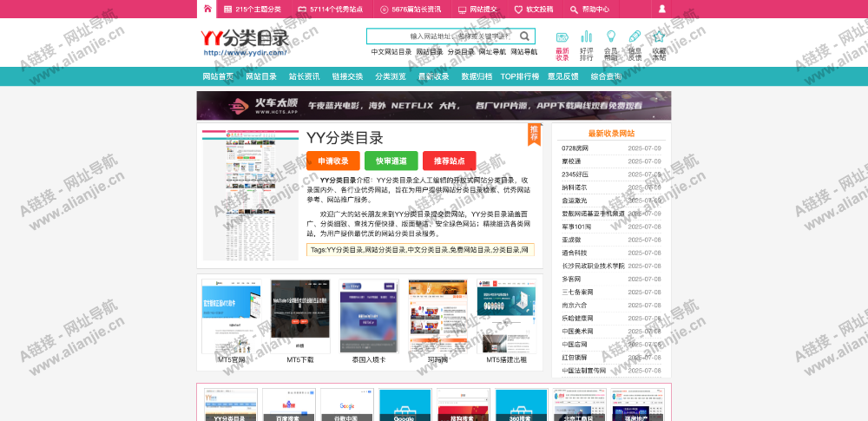
Task: Open 三七备案网 in latest sites list
Action: pos(577,292)
